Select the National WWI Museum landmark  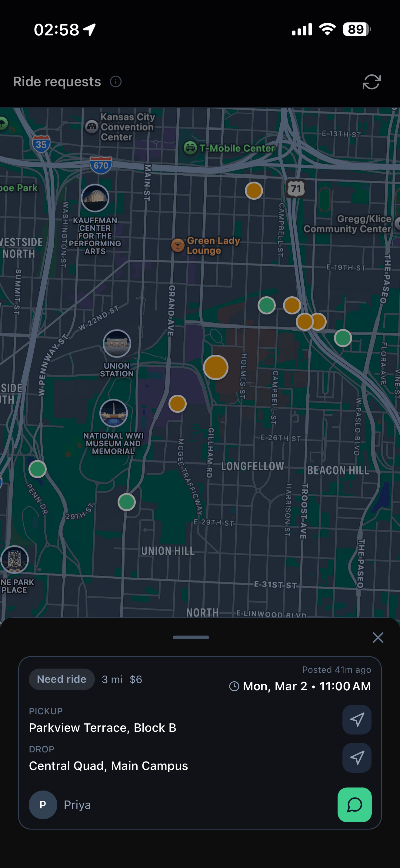coord(113,413)
